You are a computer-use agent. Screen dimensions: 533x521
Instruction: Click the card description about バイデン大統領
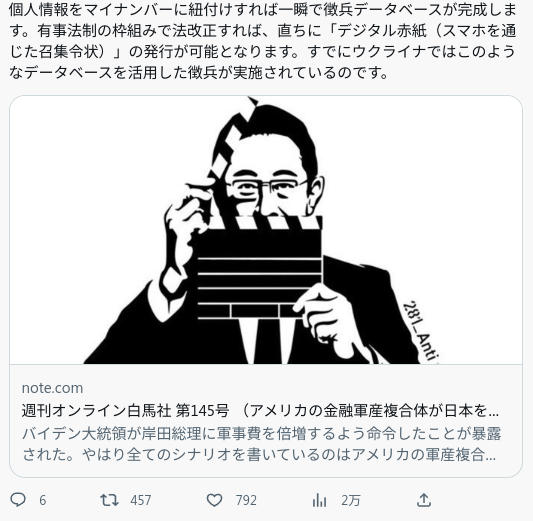pos(261,444)
